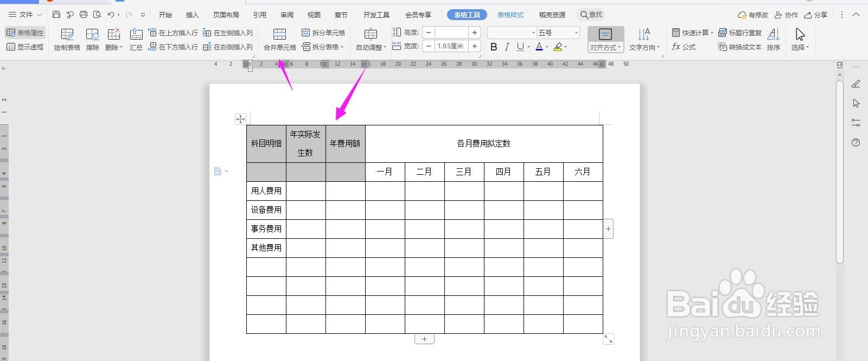Click the table resize handle at bottom-right corner
The height and width of the screenshot is (361, 868).
coord(609,339)
